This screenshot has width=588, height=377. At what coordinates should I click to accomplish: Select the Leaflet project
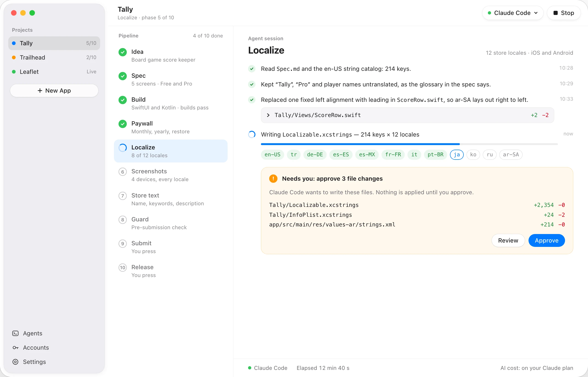click(54, 72)
